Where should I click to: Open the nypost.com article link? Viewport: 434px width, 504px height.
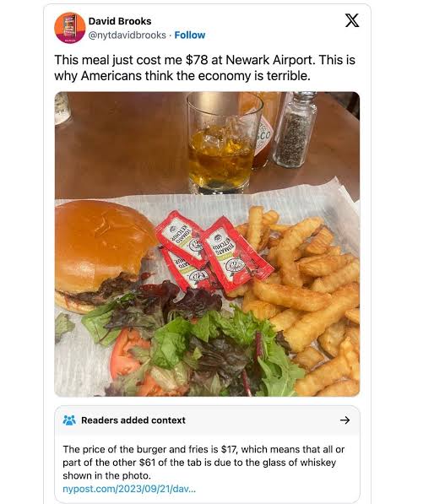coord(129,489)
